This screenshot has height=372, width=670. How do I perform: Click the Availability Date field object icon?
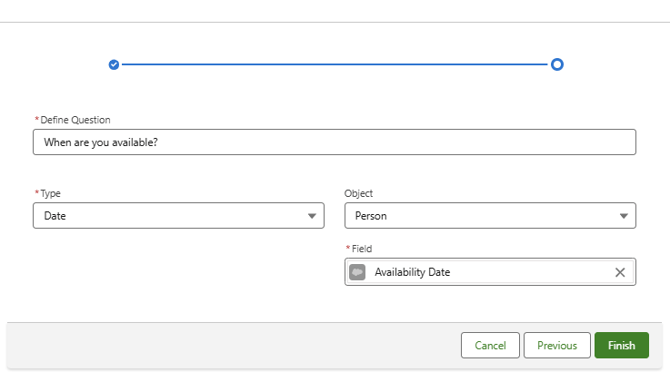tap(357, 272)
